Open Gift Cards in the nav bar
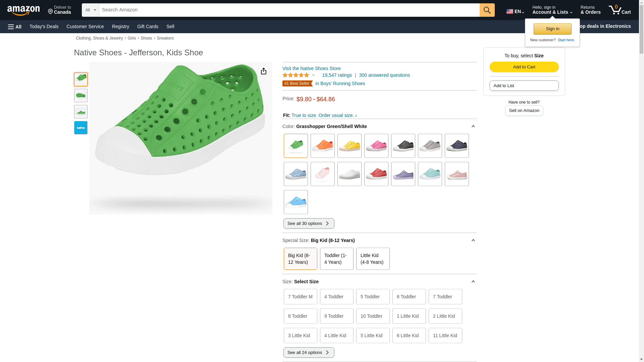644x362 pixels. click(148, 26)
